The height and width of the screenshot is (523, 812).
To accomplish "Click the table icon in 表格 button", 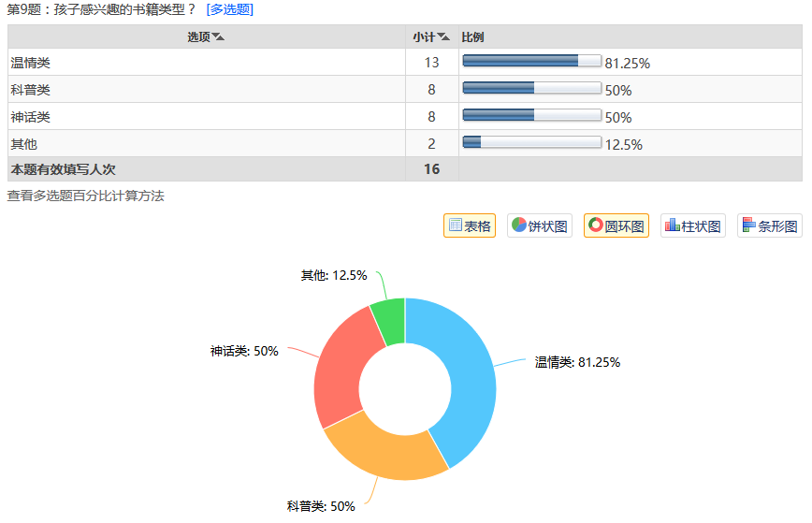I will [456, 225].
